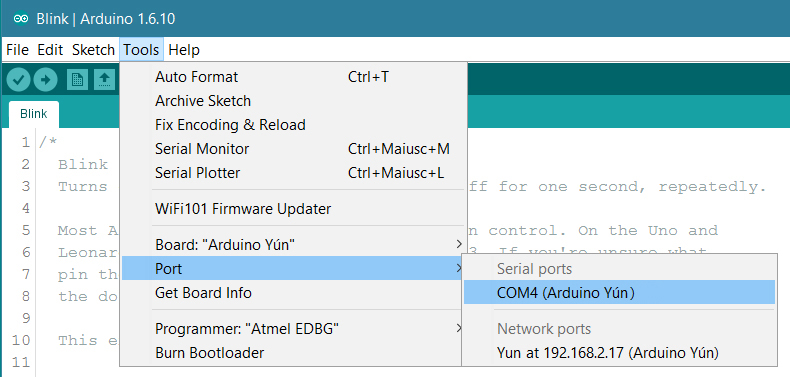Select WiFi101 Firmware Updater
The height and width of the screenshot is (377, 790).
tap(292, 208)
